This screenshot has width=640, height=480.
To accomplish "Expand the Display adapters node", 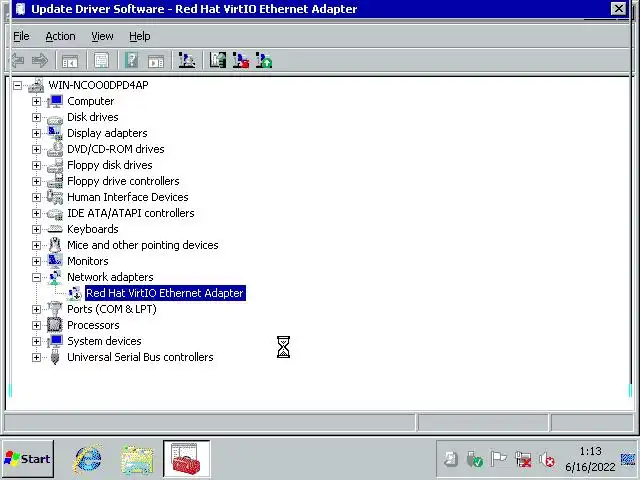I will point(36,133).
